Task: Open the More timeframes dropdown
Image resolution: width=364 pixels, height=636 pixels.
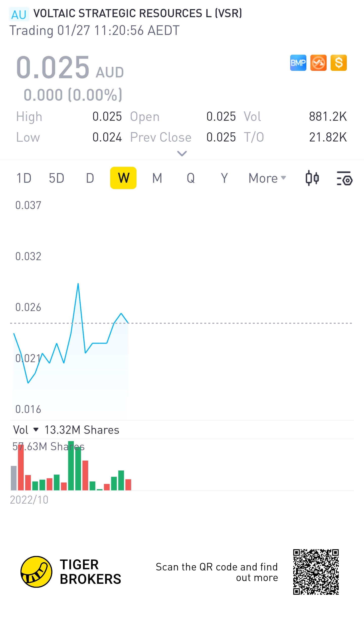Action: tap(267, 178)
